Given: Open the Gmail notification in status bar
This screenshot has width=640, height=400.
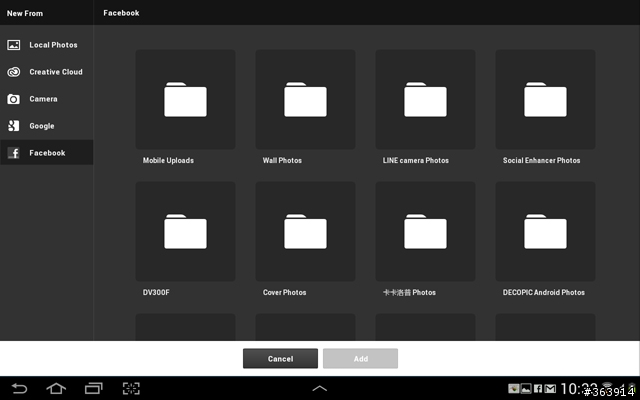Looking at the screenshot, I should pos(550,389).
